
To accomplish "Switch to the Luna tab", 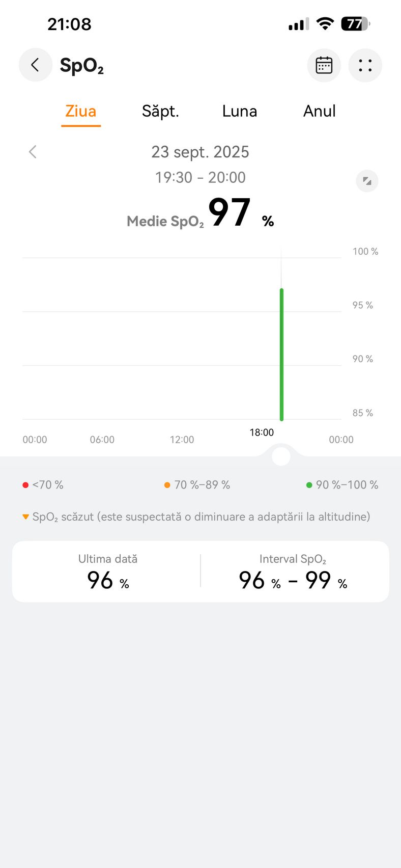I will (x=239, y=111).
